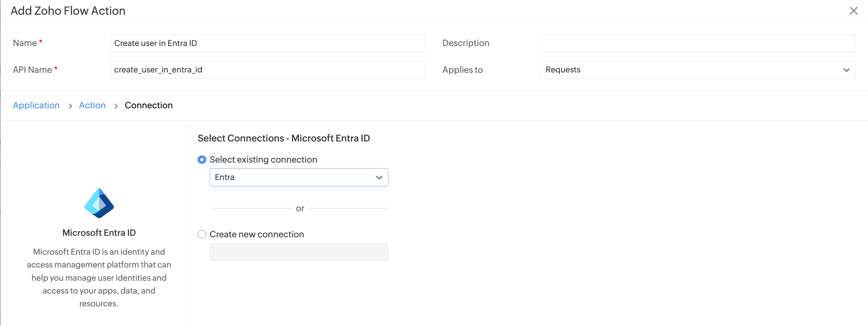This screenshot has height=326, width=868.
Task: Close the Add Zoho Flow Action dialog
Action: click(x=853, y=11)
